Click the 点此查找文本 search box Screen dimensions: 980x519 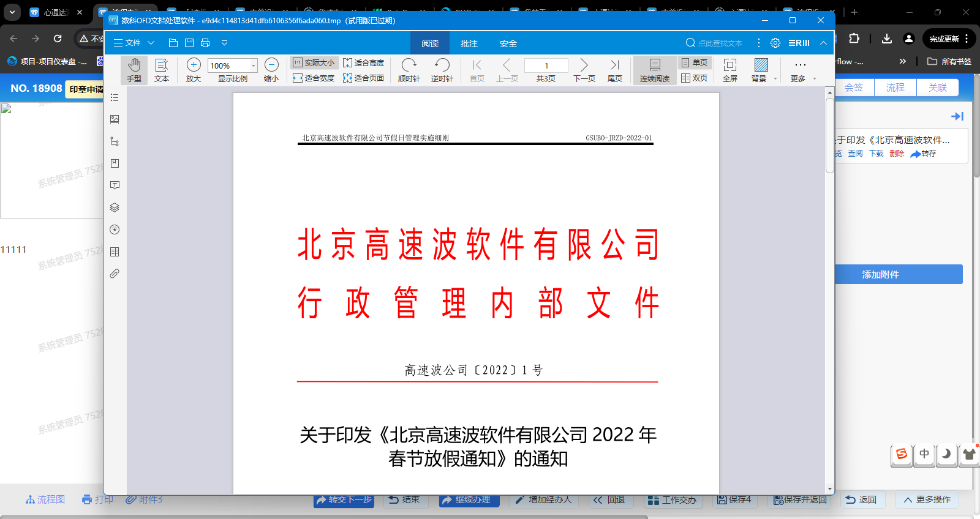[x=714, y=43]
